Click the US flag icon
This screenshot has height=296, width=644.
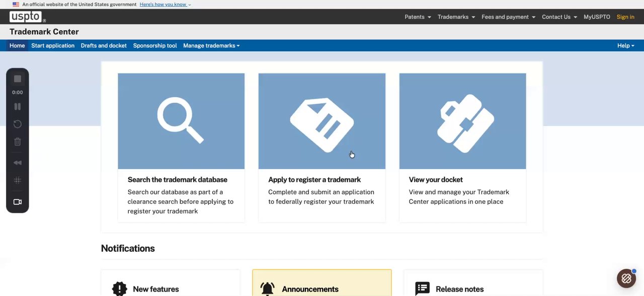(x=16, y=5)
